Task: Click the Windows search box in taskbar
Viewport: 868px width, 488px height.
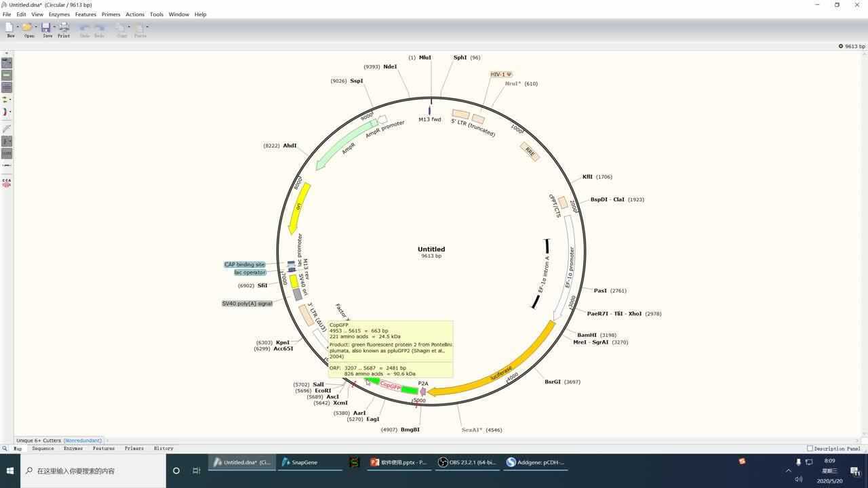Action: coord(95,470)
